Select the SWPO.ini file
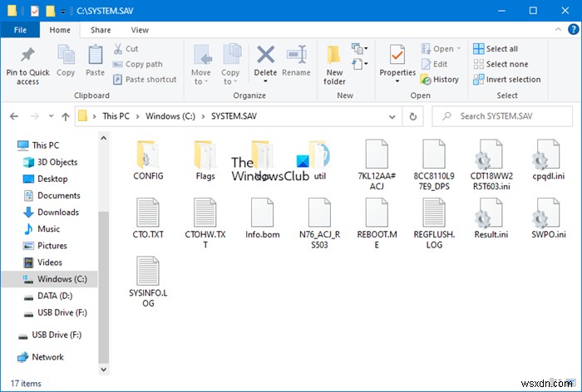582x392 pixels. [548, 218]
